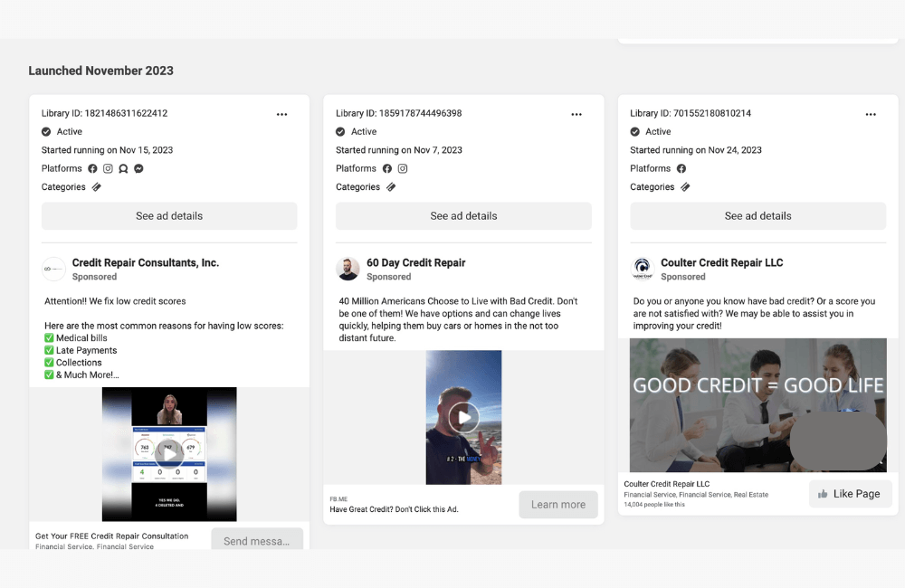Click Categories tag icon in the Coulter ad
Viewport: 905px width, 588px height.
[685, 187]
